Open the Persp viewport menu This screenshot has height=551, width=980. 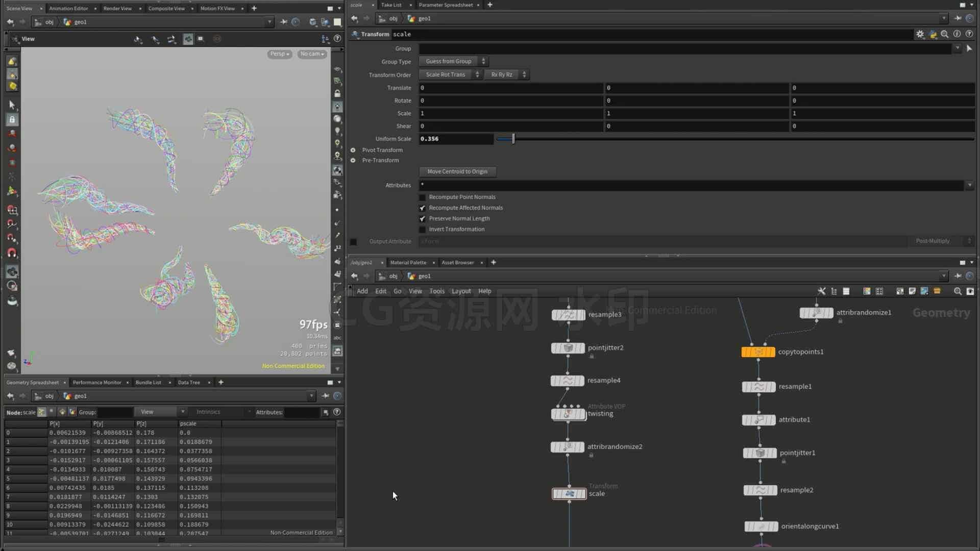click(x=280, y=54)
